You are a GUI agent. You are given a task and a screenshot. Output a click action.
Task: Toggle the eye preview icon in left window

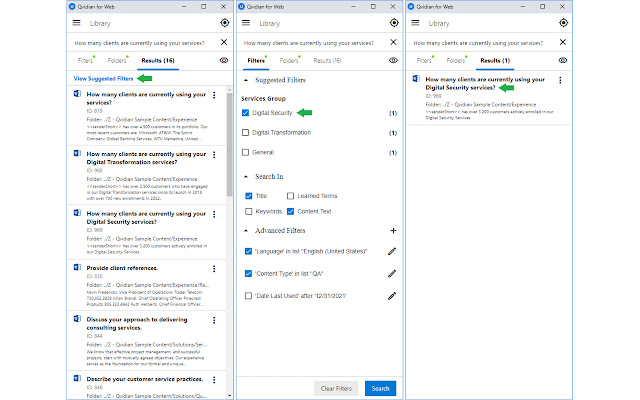click(x=224, y=60)
